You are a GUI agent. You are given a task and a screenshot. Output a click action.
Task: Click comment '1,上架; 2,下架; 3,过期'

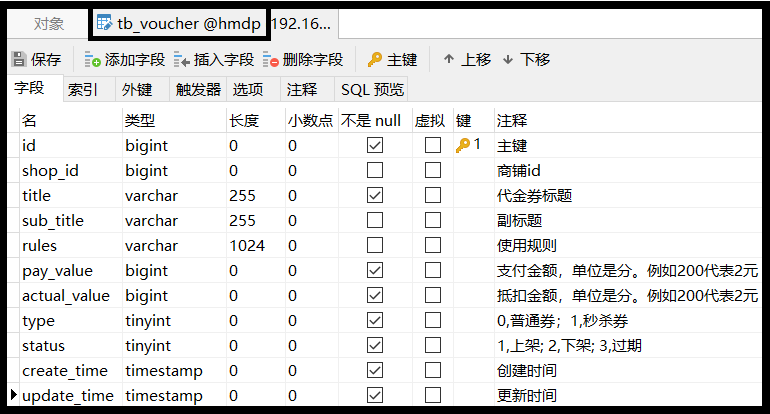(x=569, y=346)
